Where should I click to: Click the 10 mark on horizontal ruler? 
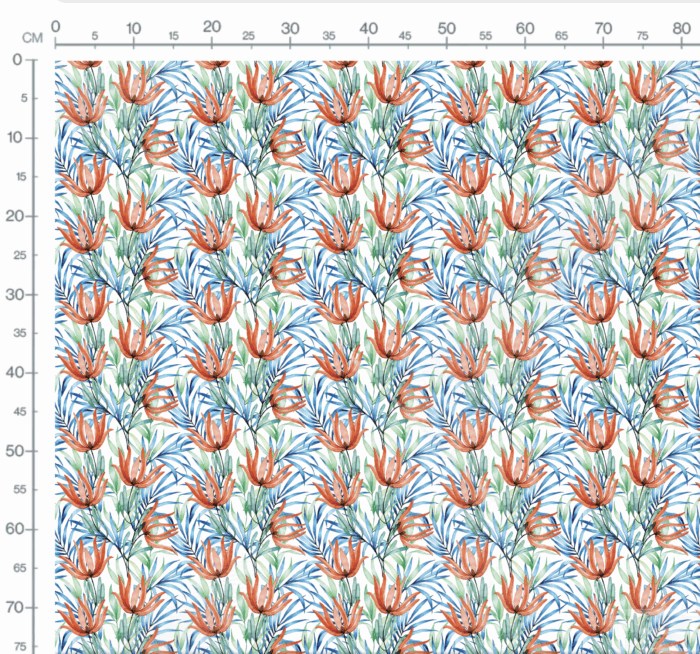pyautogui.click(x=133, y=29)
